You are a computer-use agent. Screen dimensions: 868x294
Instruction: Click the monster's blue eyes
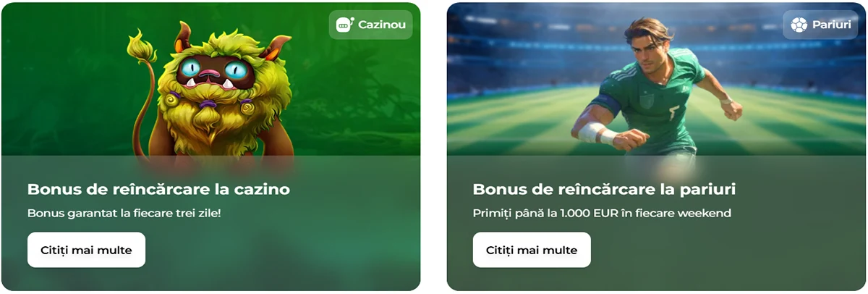pyautogui.click(x=212, y=70)
